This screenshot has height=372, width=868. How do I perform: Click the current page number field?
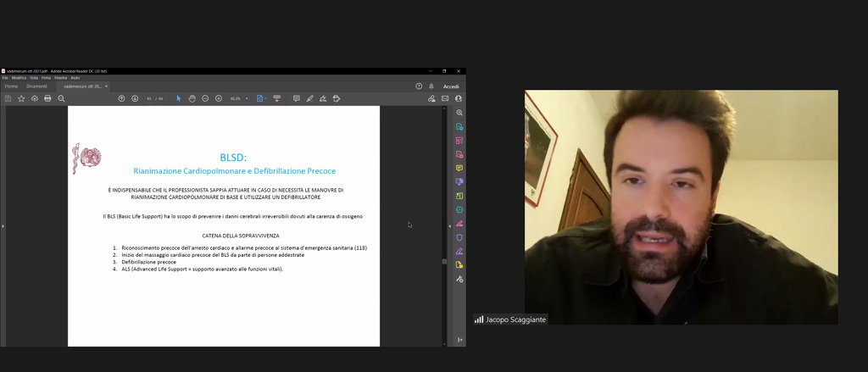point(149,98)
